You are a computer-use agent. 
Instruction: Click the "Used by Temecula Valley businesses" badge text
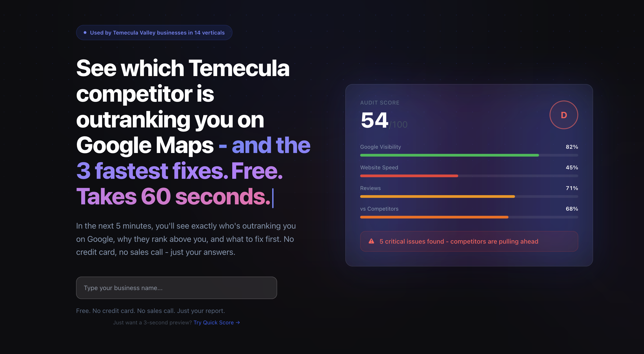pyautogui.click(x=157, y=33)
